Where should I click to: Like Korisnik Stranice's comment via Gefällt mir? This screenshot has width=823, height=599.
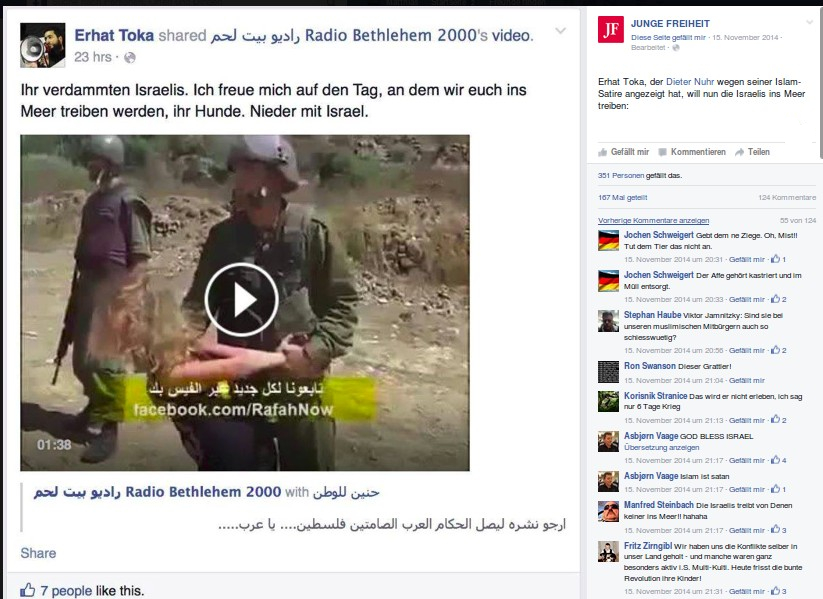coord(746,420)
